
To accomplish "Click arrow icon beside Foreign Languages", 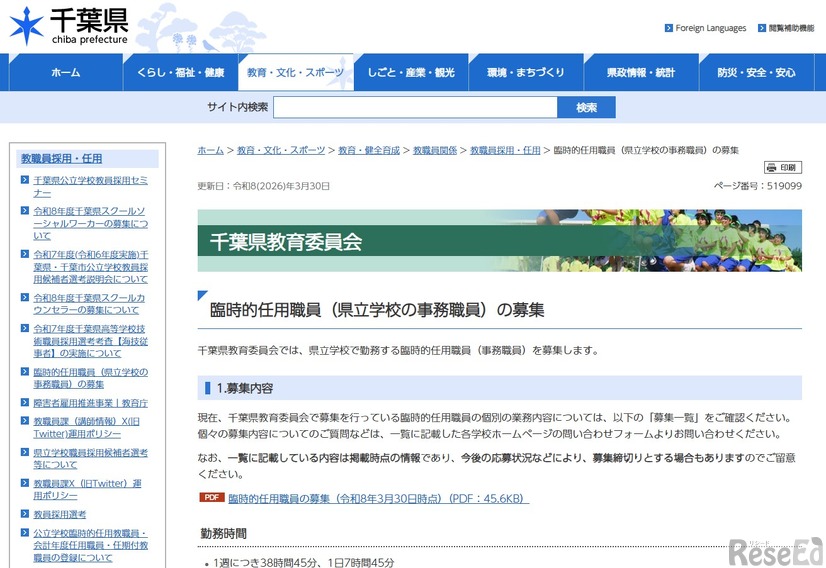I will [668, 28].
